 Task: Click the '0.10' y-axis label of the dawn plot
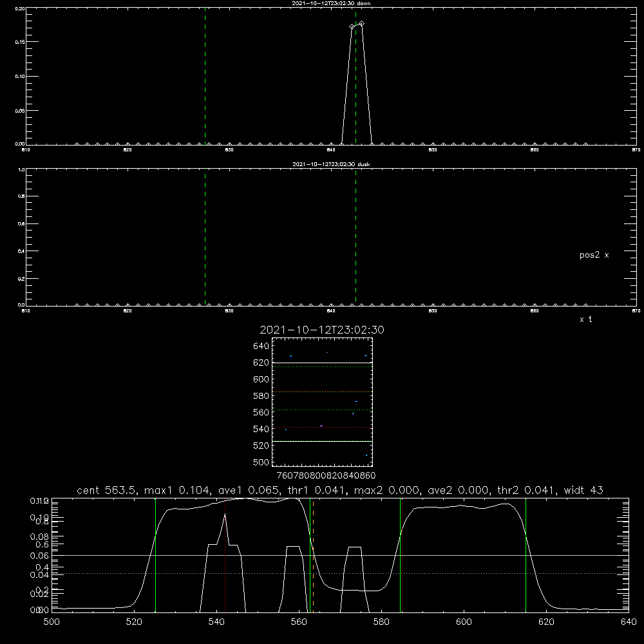(x=20, y=77)
